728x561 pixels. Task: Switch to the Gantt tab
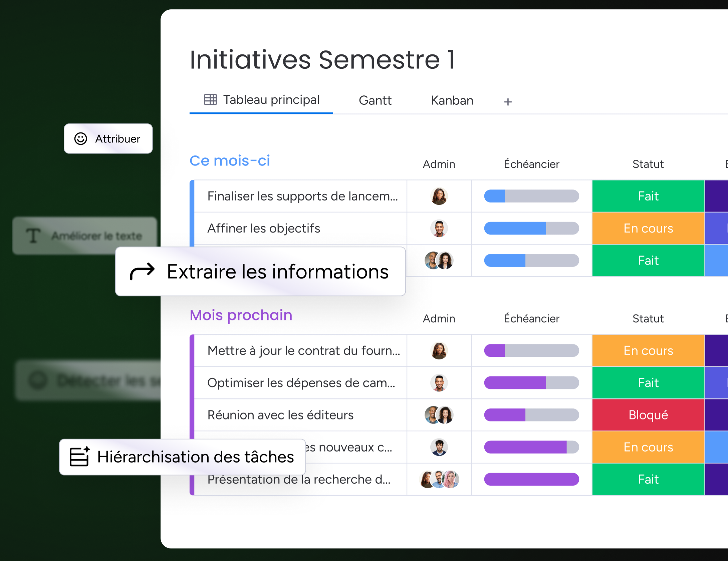[x=375, y=100]
